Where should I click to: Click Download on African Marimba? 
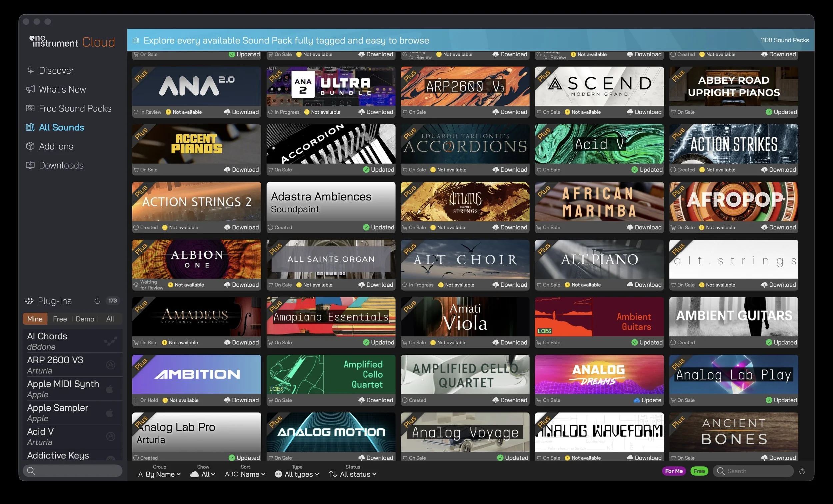644,227
